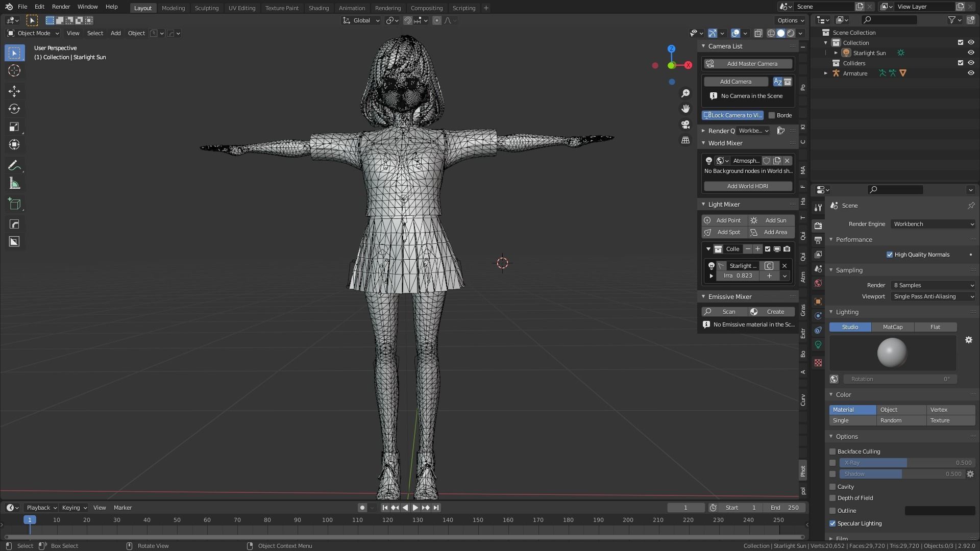Select the Measure tool
The height and width of the screenshot is (551, 980).
pos(14,184)
